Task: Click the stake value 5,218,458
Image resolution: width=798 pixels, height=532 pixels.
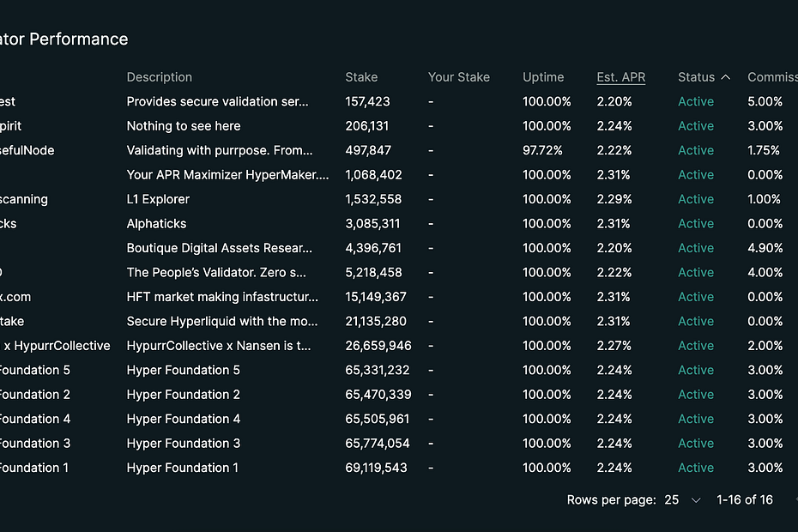Action: coord(373,273)
